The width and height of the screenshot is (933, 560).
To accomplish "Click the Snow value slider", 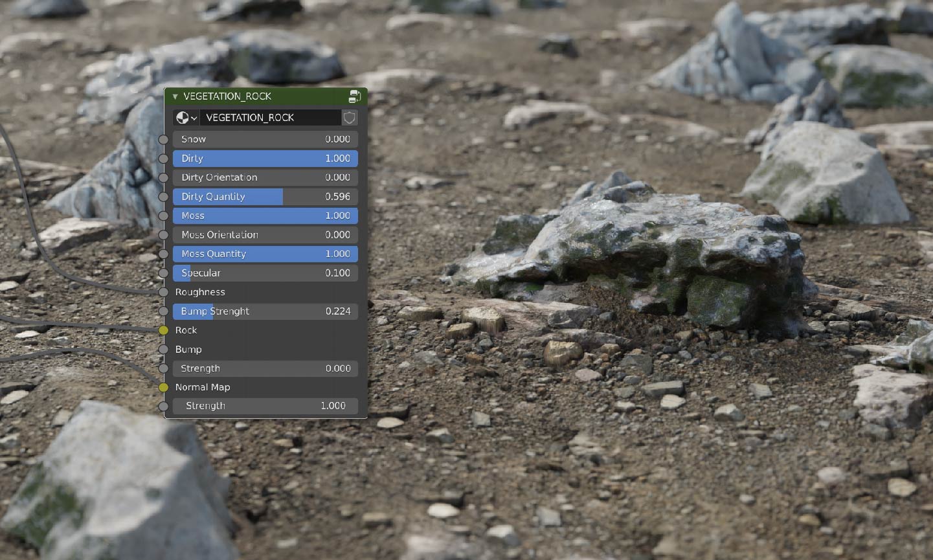I will (x=265, y=139).
